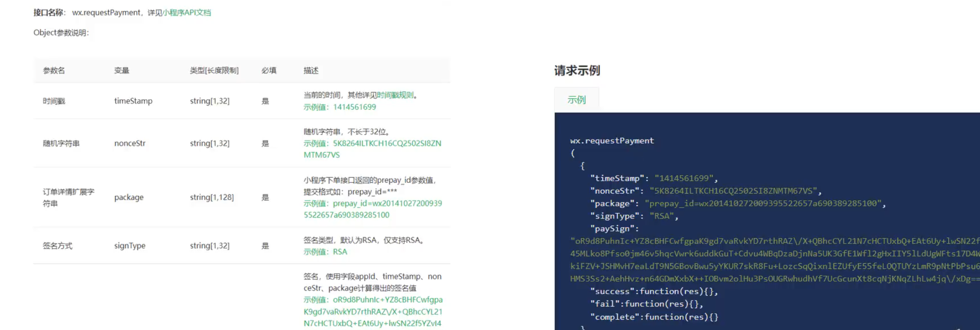Image resolution: width=980 pixels, height=330 pixels.
Task: Click the "timeStamp" line in code
Action: click(654, 178)
